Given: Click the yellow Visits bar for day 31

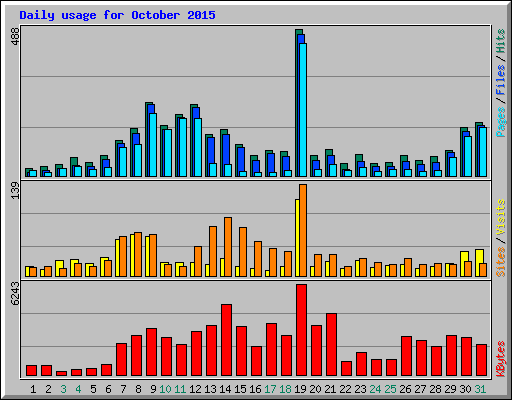Looking at the screenshot, I should 479,257.
